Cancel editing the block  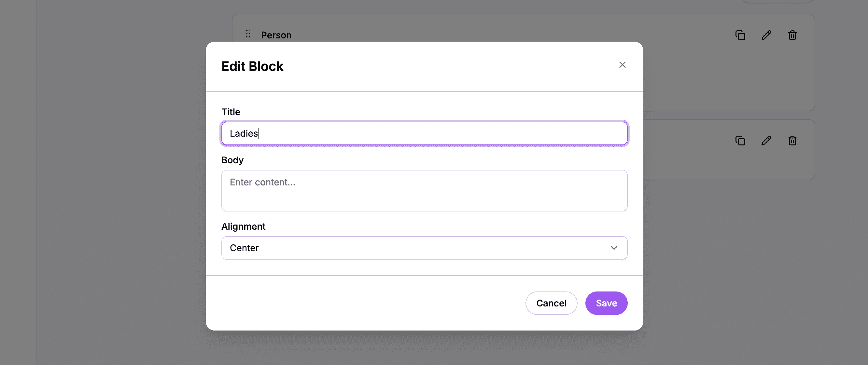coord(551,303)
